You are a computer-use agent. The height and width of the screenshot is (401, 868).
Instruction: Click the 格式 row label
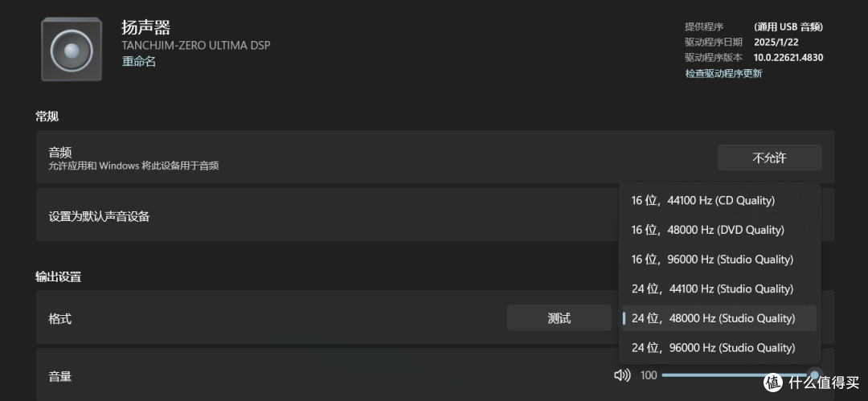pyautogui.click(x=60, y=319)
